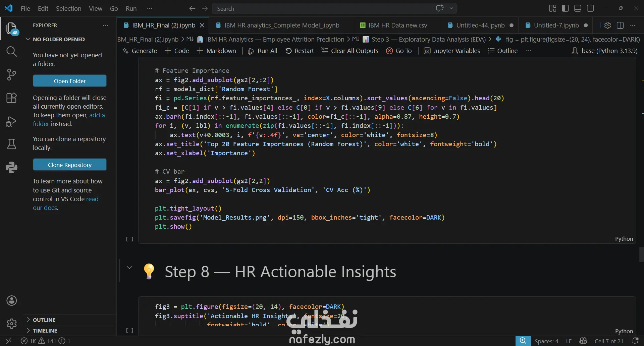Open the File menu
The image size is (644, 346).
[25, 8]
